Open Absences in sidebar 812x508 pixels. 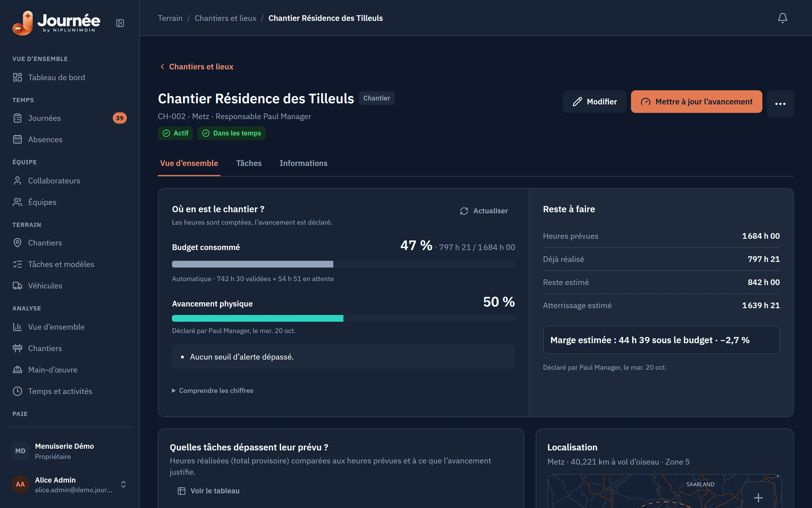point(69,139)
